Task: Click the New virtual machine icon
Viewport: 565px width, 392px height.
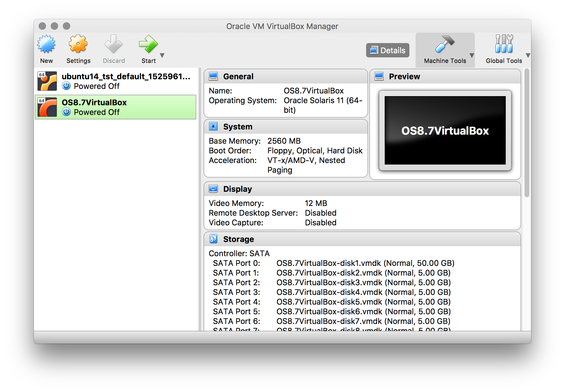Action: tap(47, 44)
